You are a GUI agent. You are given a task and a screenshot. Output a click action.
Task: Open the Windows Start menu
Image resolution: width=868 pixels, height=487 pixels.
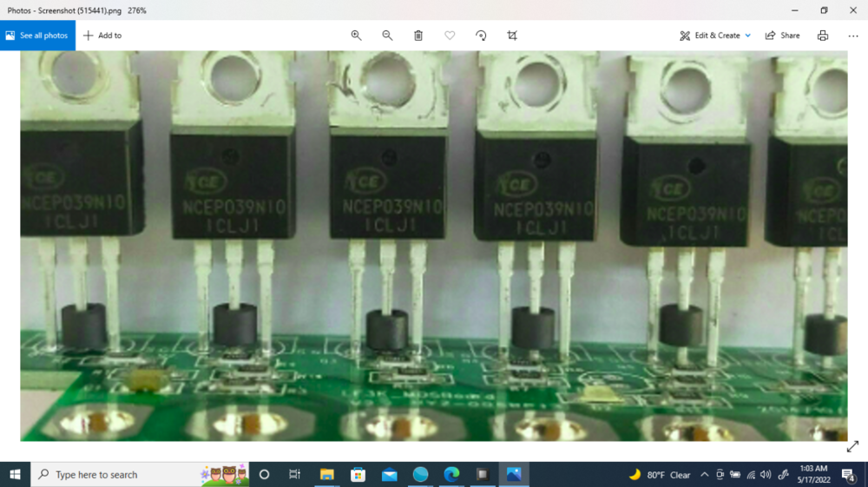click(15, 474)
